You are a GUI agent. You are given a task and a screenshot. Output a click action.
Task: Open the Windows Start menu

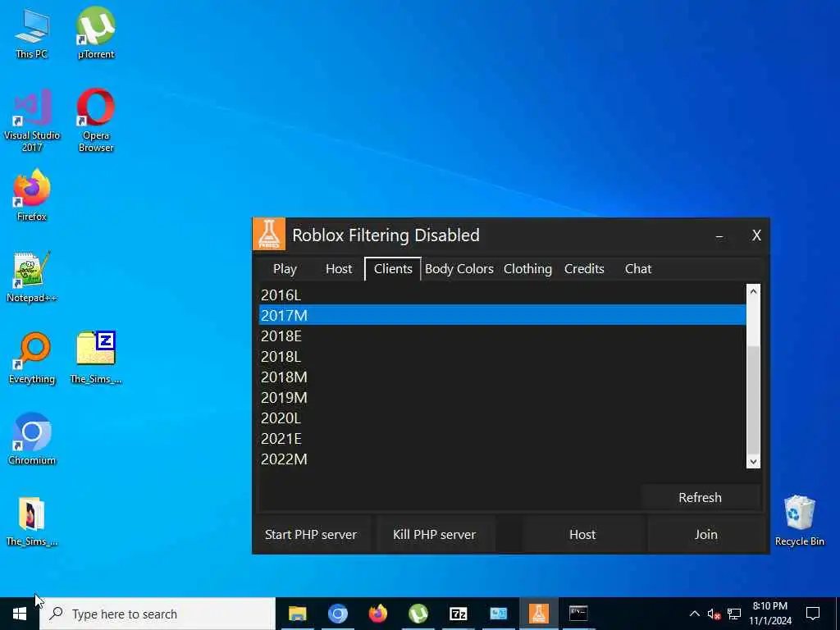(x=20, y=614)
